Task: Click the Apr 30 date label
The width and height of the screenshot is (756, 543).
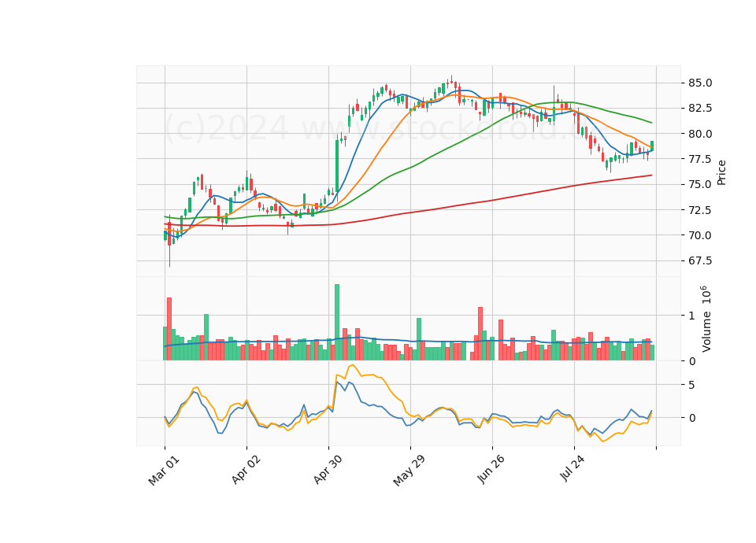Action: point(328,470)
